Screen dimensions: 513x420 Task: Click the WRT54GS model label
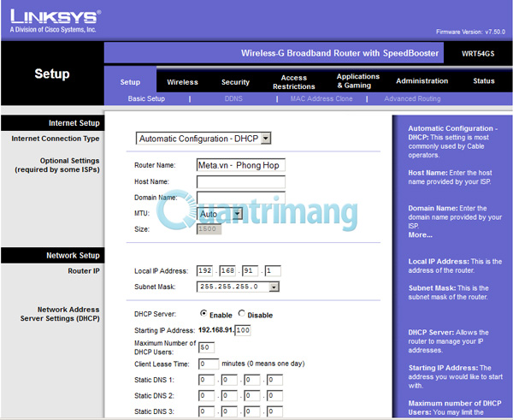pos(478,54)
